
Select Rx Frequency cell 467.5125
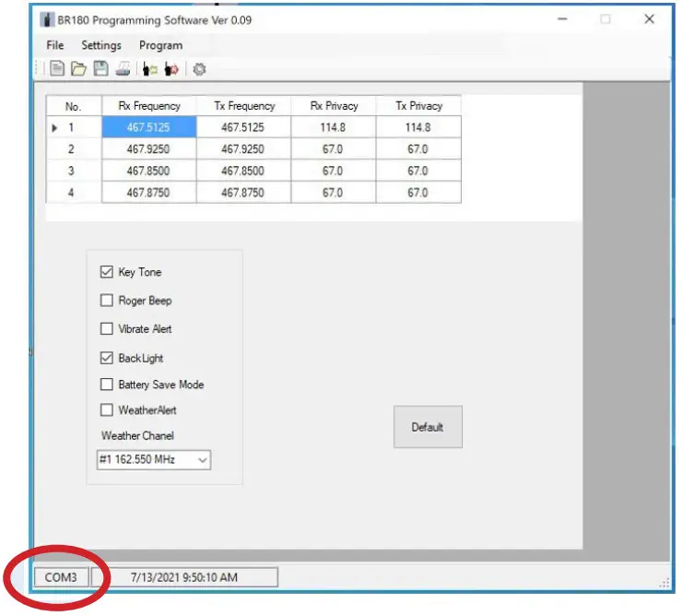coord(149,127)
